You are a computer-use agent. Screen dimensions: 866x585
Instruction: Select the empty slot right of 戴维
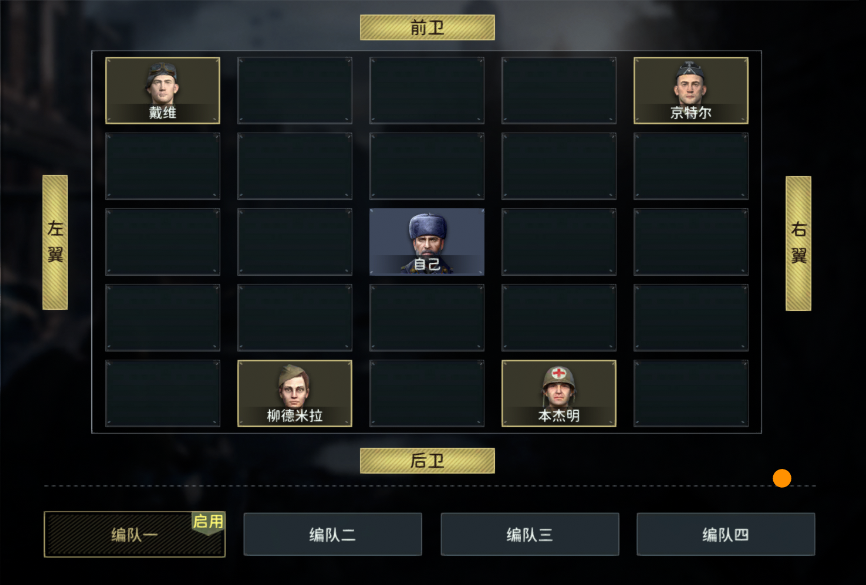294,91
